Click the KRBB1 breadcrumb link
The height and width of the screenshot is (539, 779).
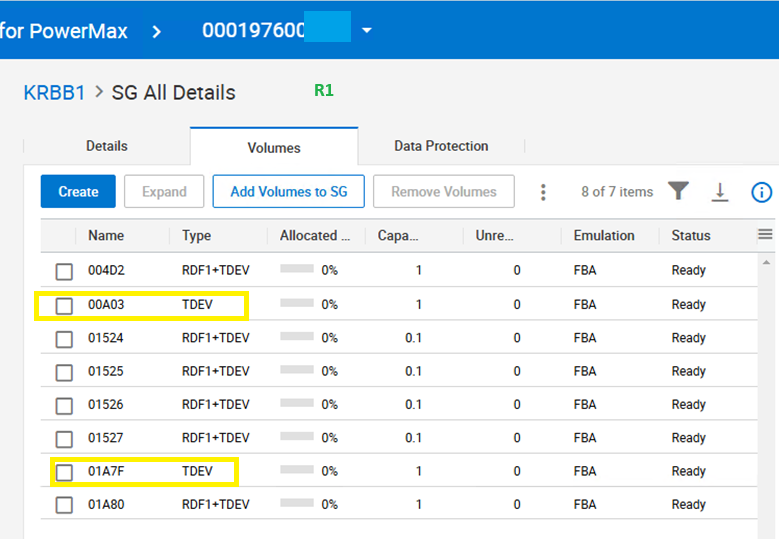point(54,93)
